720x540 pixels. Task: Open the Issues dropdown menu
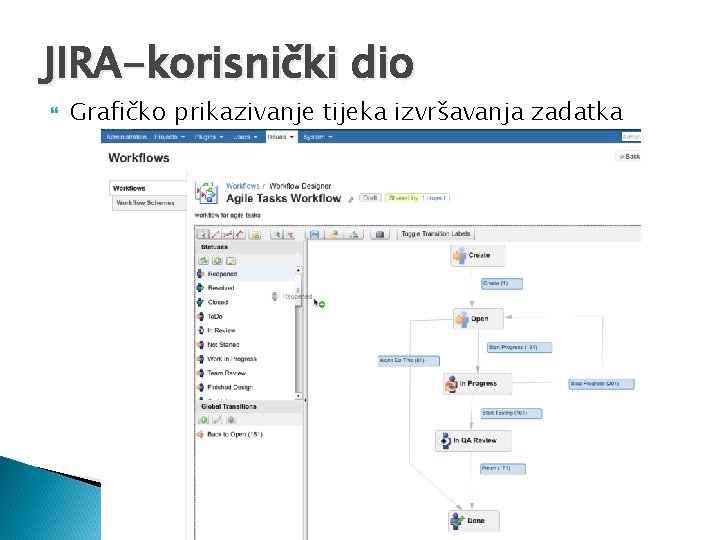[281, 137]
